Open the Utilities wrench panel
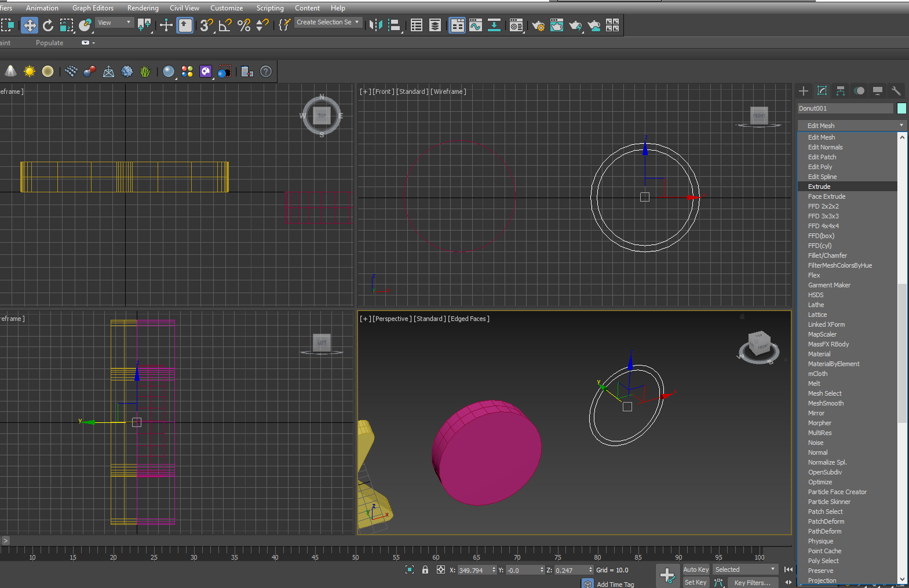Viewport: 909px width, 588px height. pos(896,90)
